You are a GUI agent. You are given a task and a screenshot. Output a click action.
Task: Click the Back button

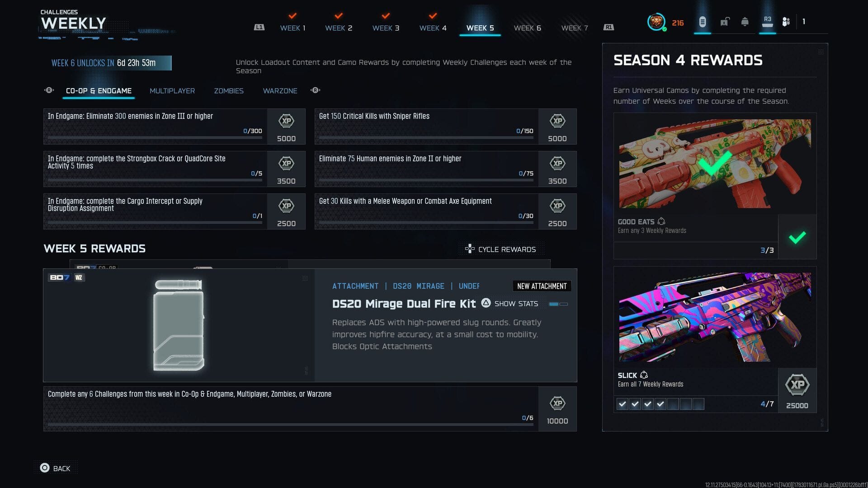56,468
